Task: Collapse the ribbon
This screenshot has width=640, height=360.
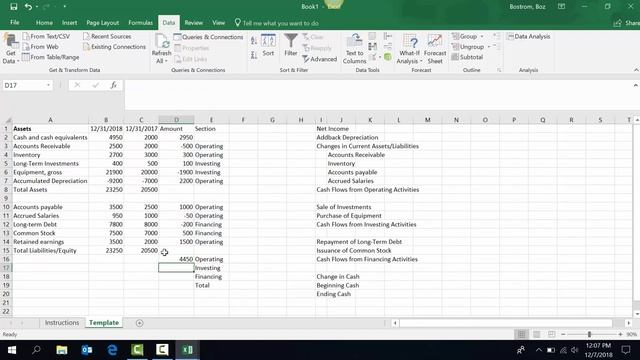Action: pyautogui.click(x=636, y=70)
